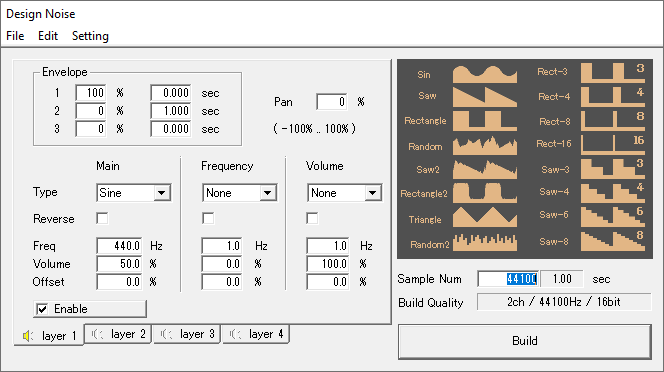The image size is (664, 372).
Task: Click the muted speaker icon on layer 2
Action: click(97, 334)
